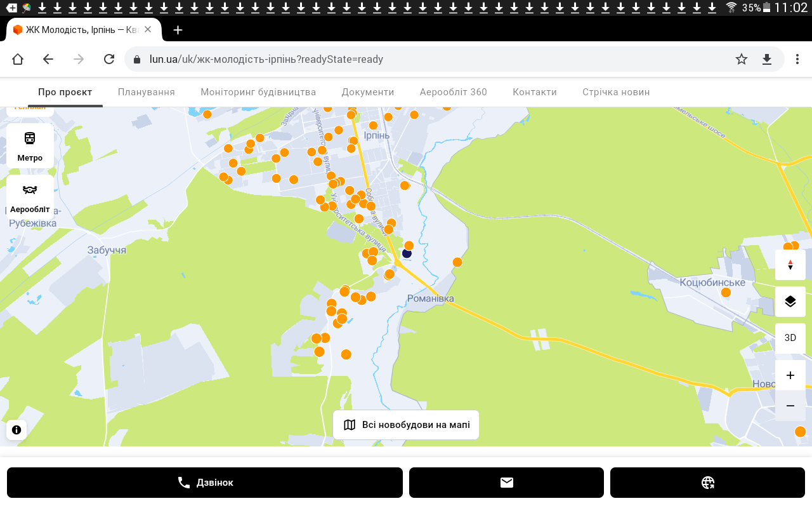This screenshot has height=508, width=812.
Task: Open the Aerial survey drone view
Action: pyautogui.click(x=30, y=197)
